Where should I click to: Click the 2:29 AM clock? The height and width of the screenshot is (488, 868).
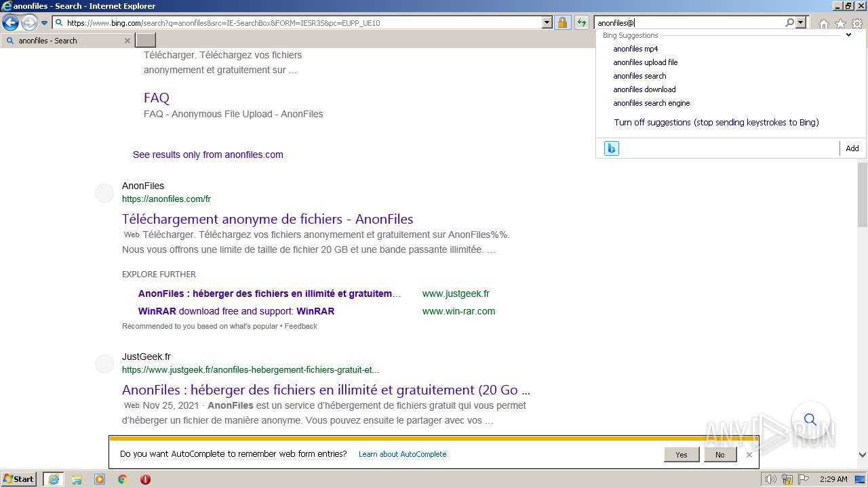(833, 479)
